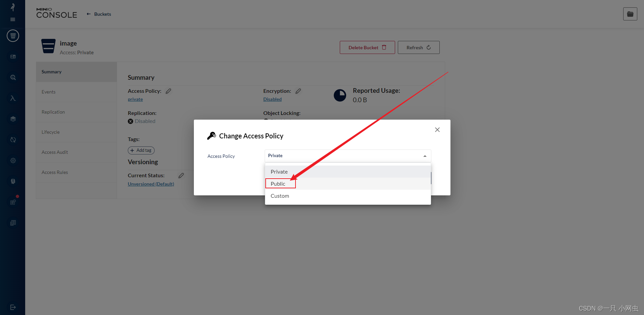644x315 pixels.
Task: Click the Add tag button
Action: coord(141,150)
